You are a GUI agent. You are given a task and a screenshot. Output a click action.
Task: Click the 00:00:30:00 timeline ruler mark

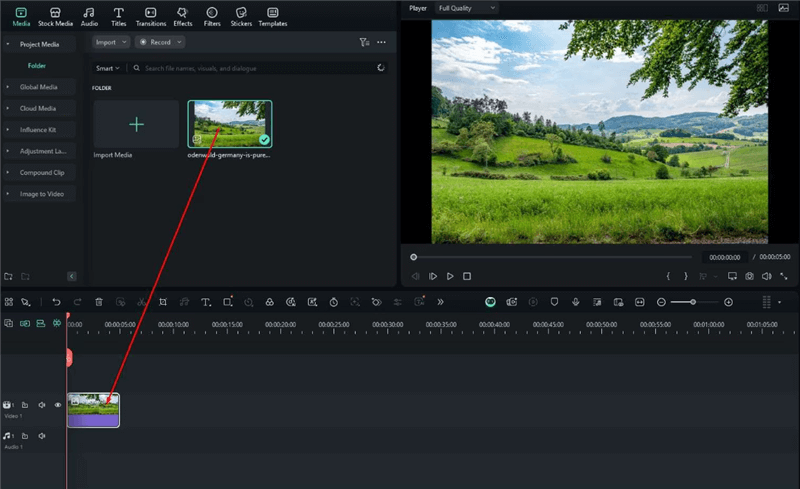click(x=387, y=325)
